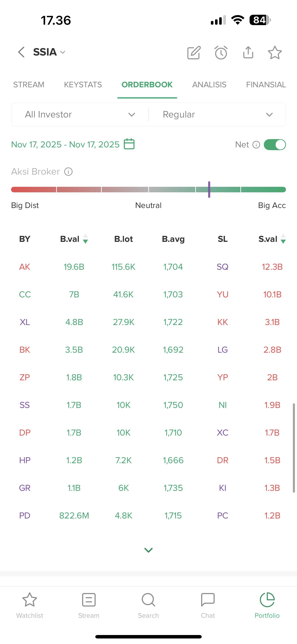Go to Watchlist in bottom navigation
The width and height of the screenshot is (297, 644).
[30, 605]
